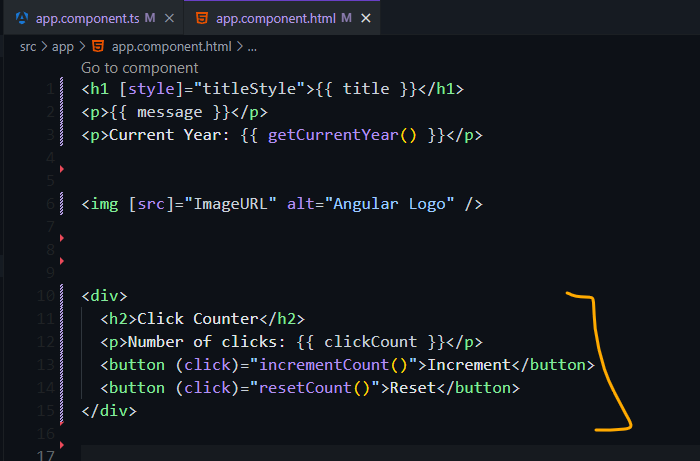Viewport: 700px width, 461px height.
Task: Click the getCurrentYear() call
Action: point(342,135)
